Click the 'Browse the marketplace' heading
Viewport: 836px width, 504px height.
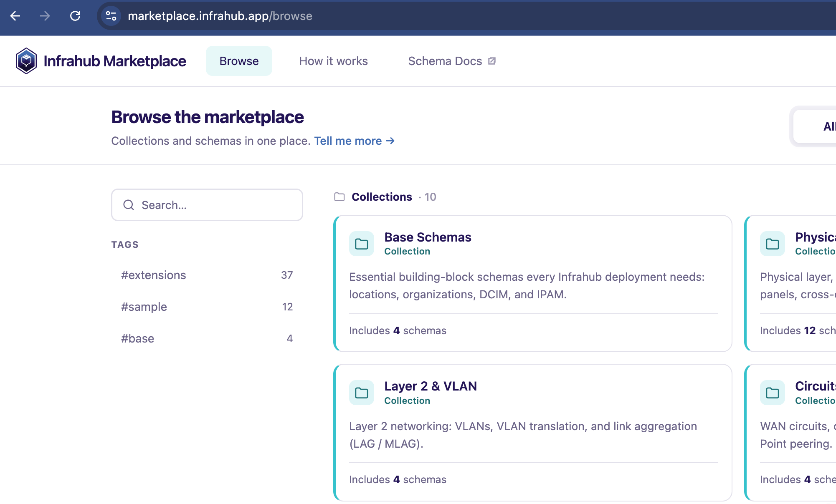pyautogui.click(x=208, y=117)
